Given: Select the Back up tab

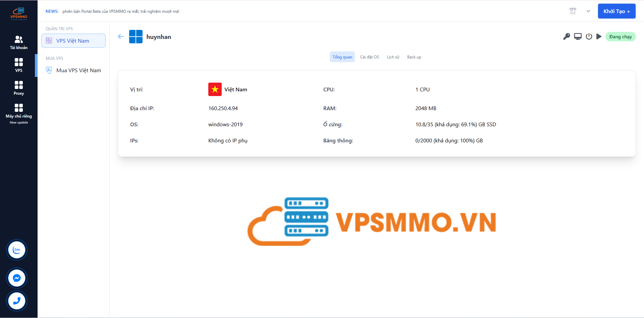Looking at the screenshot, I should 414,57.
